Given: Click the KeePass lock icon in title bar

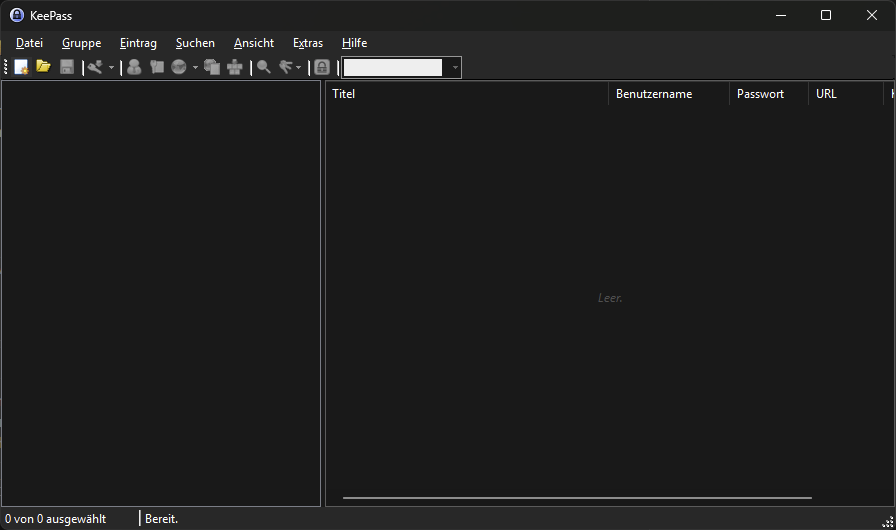Looking at the screenshot, I should (x=17, y=15).
